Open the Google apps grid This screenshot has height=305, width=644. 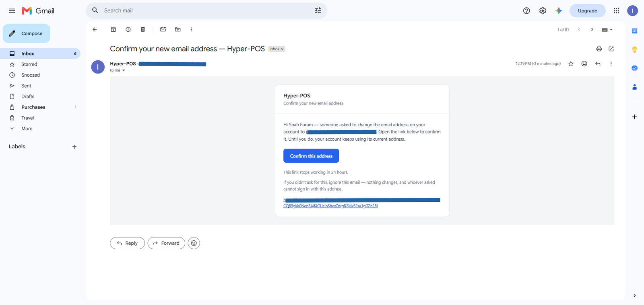[x=616, y=11]
